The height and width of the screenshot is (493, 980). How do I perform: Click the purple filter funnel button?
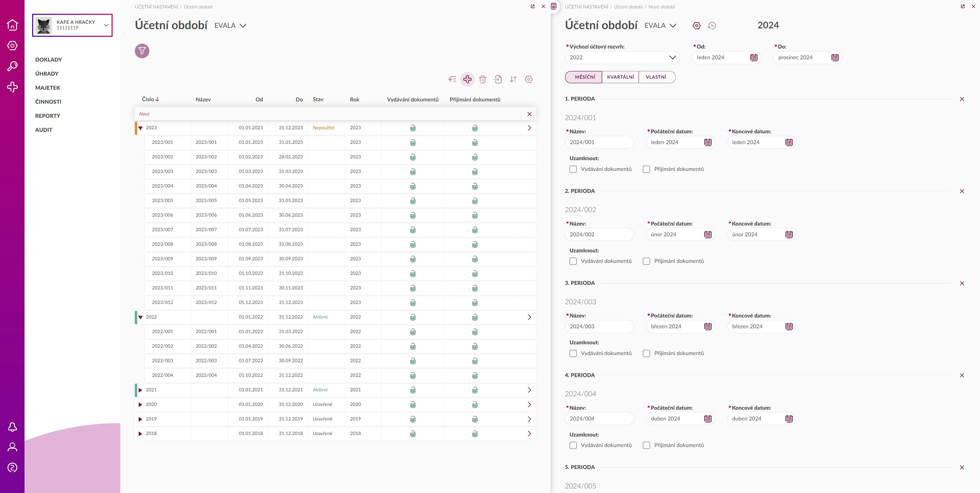click(x=142, y=51)
